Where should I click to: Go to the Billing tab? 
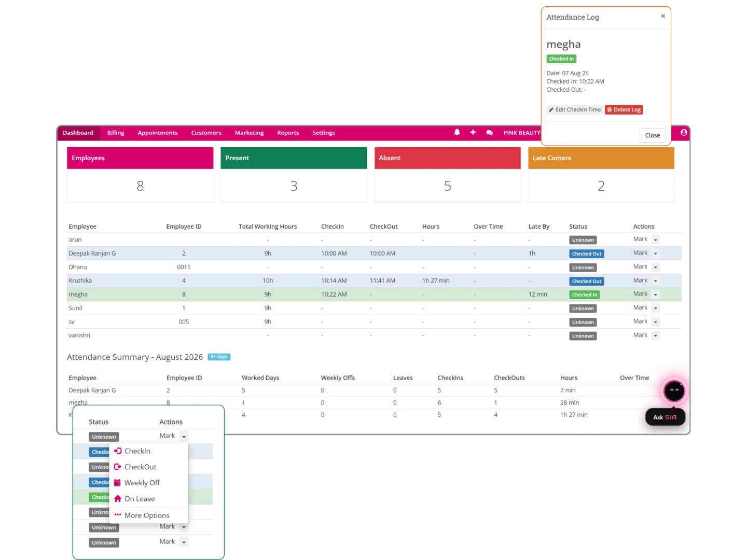pyautogui.click(x=116, y=133)
